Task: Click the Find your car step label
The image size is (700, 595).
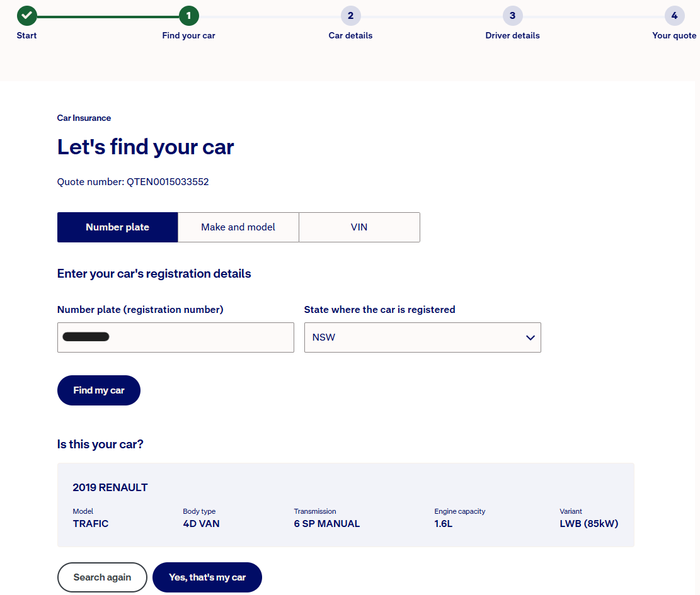Action: click(x=188, y=36)
